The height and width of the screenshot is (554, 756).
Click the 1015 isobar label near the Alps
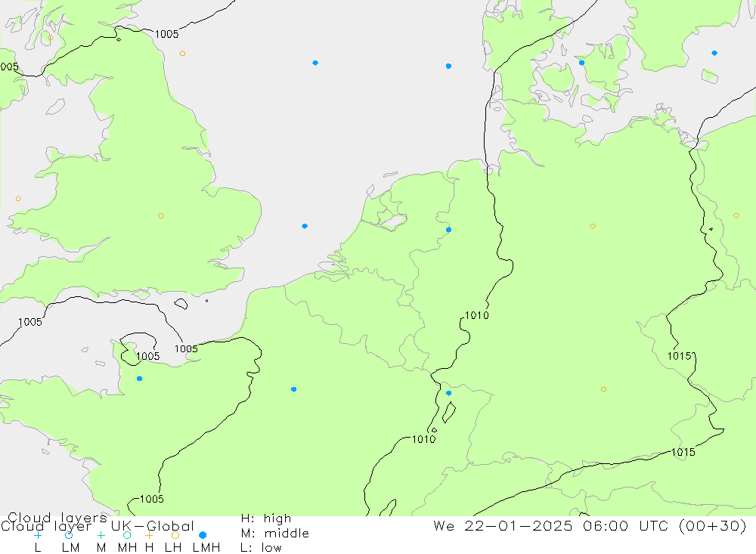click(683, 452)
